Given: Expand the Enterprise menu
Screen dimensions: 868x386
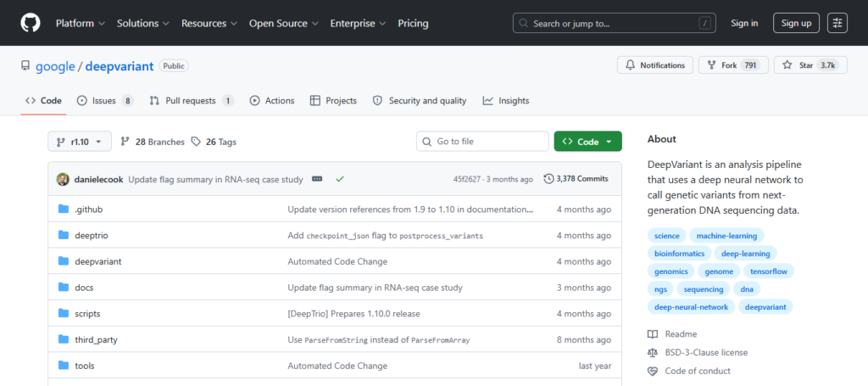Looking at the screenshot, I should pos(359,23).
